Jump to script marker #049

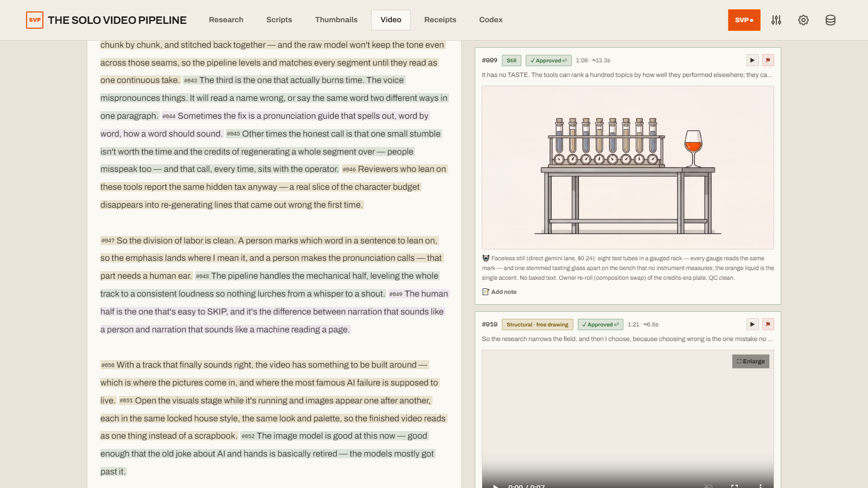396,294
